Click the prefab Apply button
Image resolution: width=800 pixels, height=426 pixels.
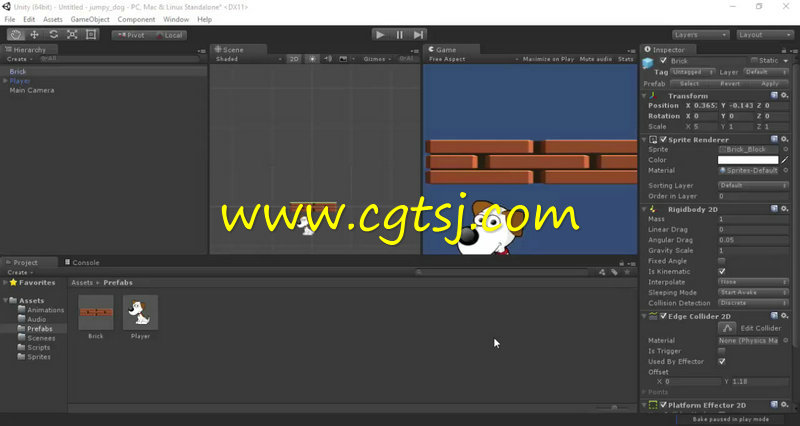tap(769, 83)
